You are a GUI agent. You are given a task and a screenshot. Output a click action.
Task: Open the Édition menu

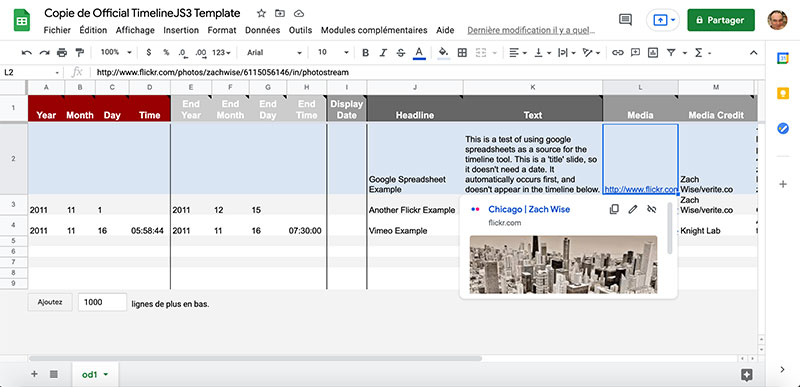click(93, 30)
